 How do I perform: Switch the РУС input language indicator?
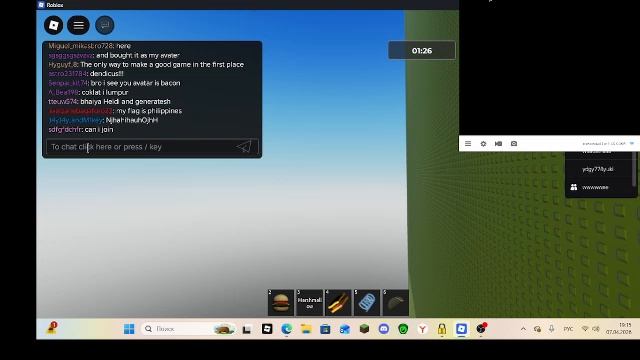(x=568, y=329)
